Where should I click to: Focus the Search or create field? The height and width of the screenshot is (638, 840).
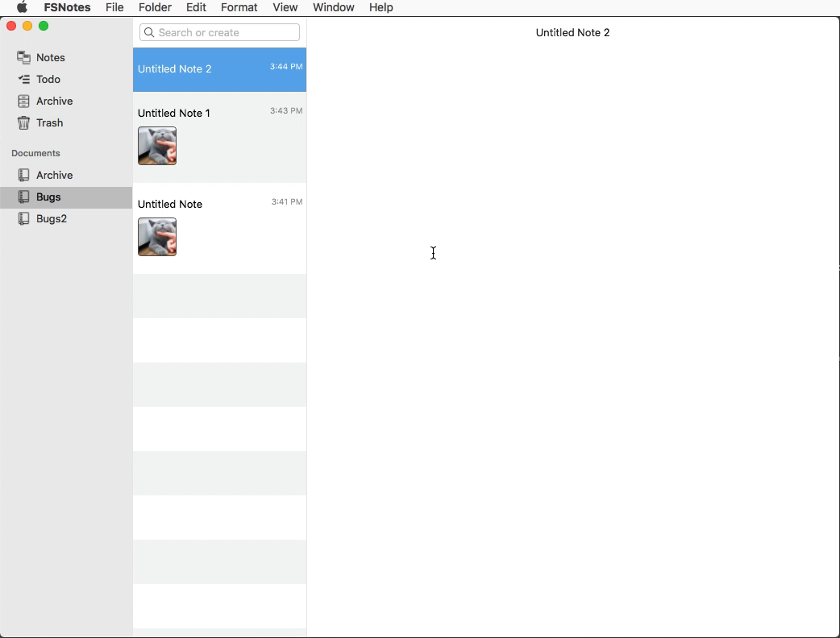click(x=219, y=33)
